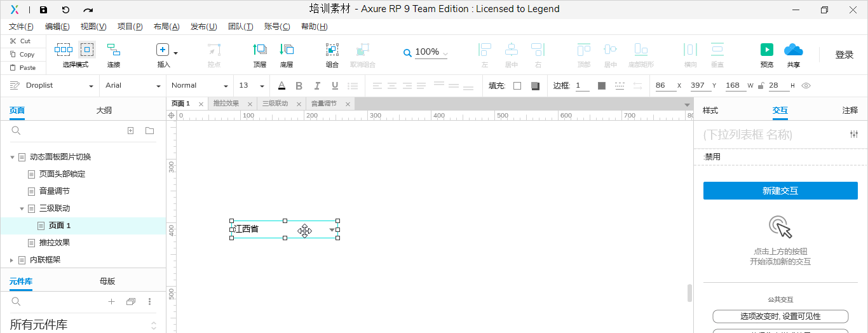Switch to the 大纲 outline tab
This screenshot has height=333, width=868.
click(104, 111)
